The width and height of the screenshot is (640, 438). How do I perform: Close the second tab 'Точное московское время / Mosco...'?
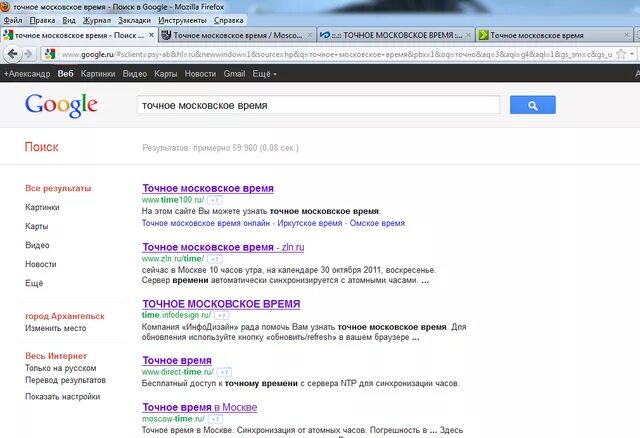pos(310,35)
